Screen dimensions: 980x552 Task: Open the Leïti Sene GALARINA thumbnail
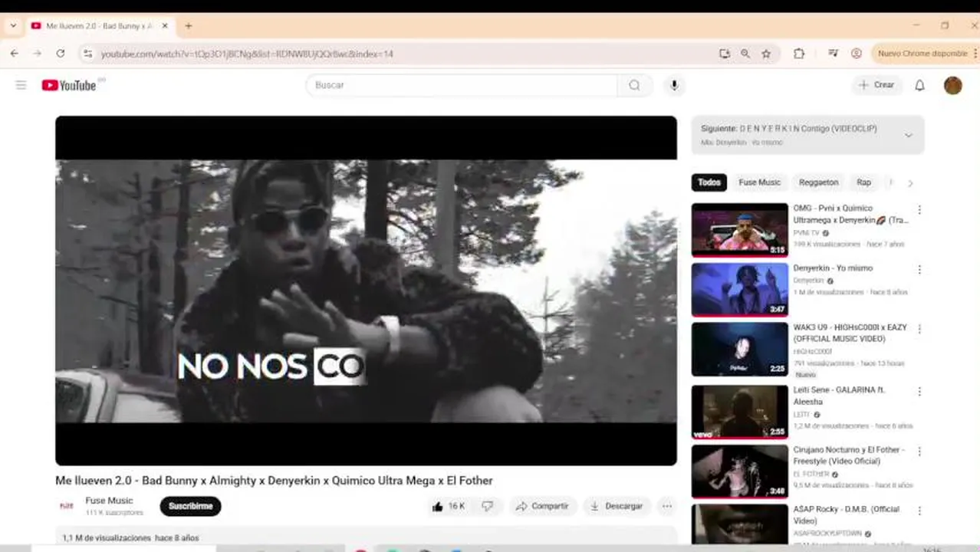[x=740, y=412]
